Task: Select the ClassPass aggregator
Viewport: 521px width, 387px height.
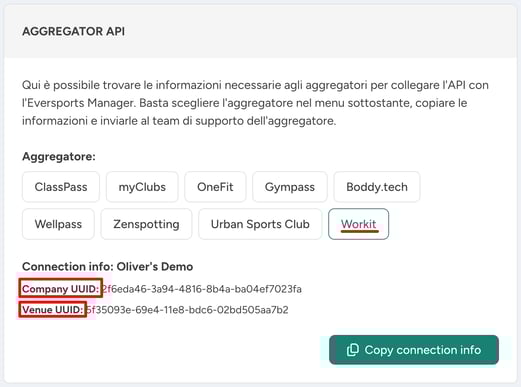Action: (61, 187)
